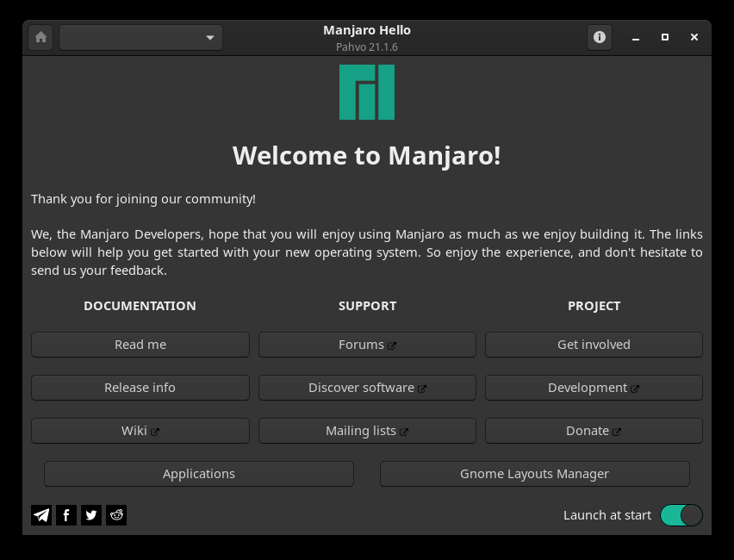Click the 'Launch at start' label
Image resolution: width=734 pixels, height=560 pixels.
607,515
